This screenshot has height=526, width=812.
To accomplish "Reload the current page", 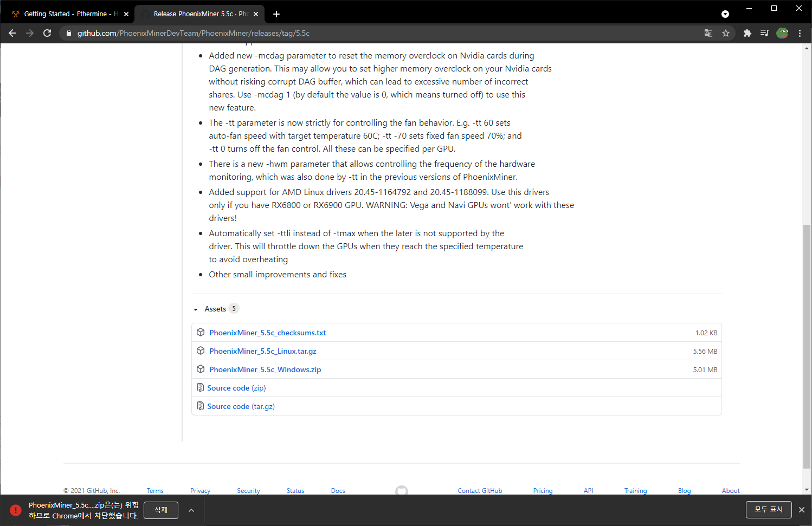I will 47,33.
